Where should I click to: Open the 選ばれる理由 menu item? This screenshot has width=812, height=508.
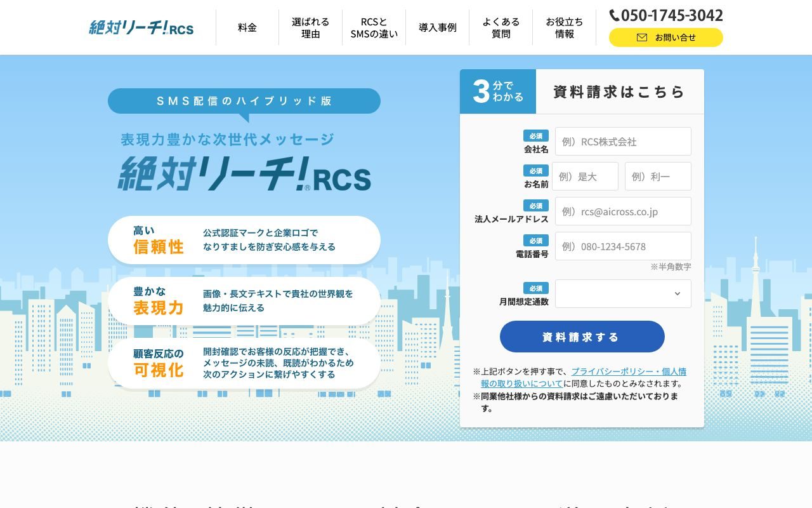point(311,27)
